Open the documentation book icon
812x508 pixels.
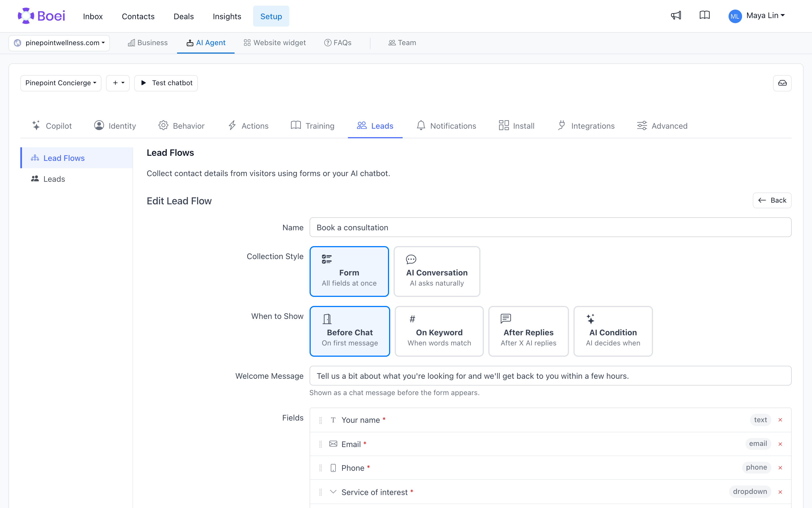tap(704, 16)
